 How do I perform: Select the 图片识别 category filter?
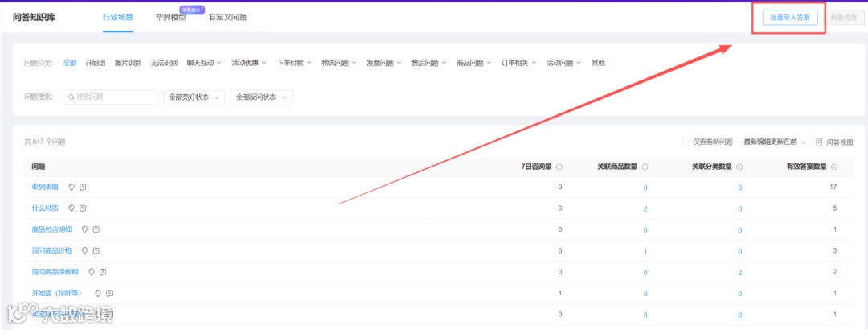point(129,63)
